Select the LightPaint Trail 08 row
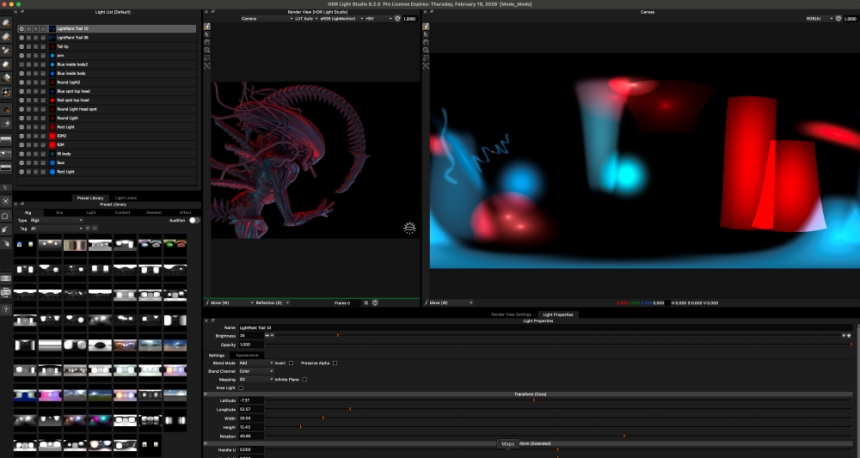 [107, 37]
